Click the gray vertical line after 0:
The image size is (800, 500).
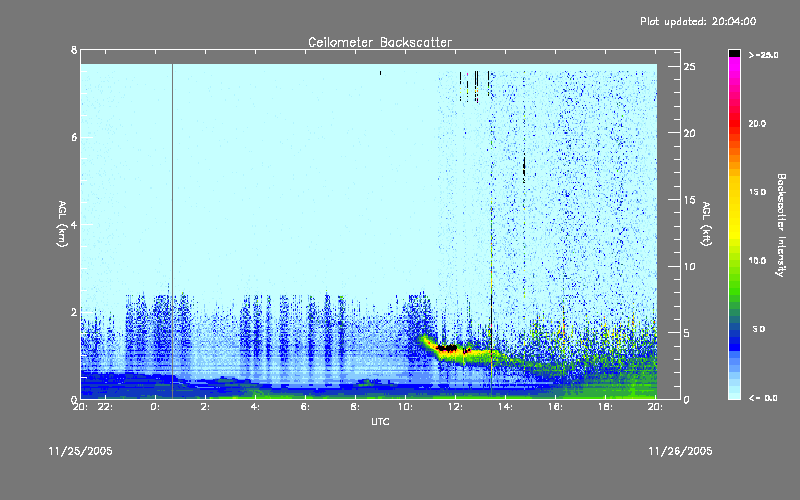[x=172, y=231]
